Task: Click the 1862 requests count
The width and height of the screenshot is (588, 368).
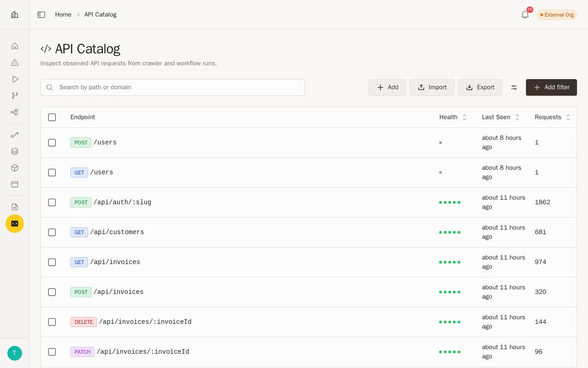Action: (x=543, y=202)
